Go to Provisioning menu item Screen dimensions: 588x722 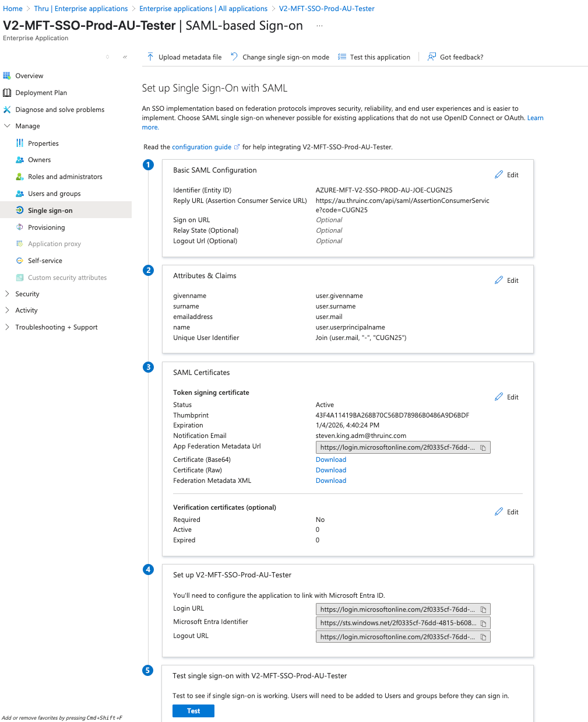click(46, 227)
